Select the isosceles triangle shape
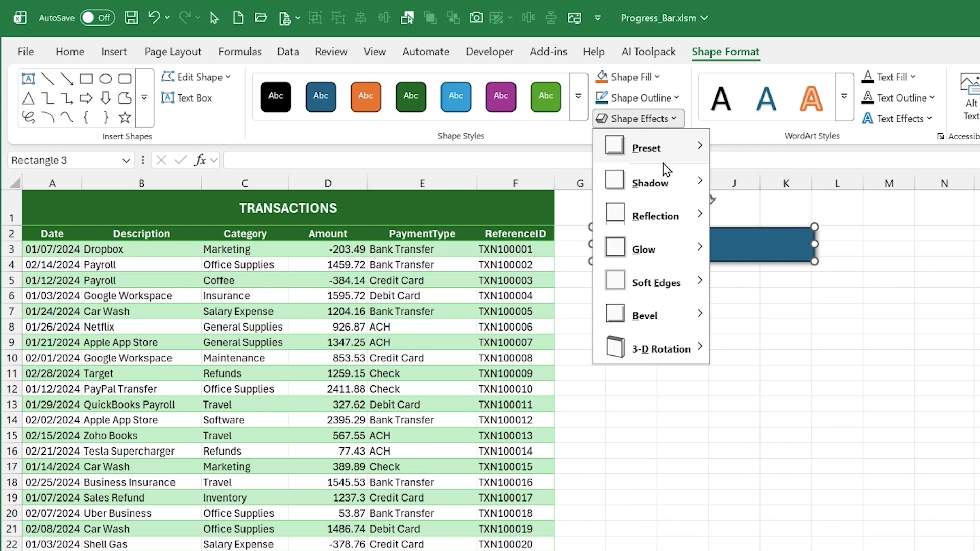980x551 pixels. click(x=29, y=98)
